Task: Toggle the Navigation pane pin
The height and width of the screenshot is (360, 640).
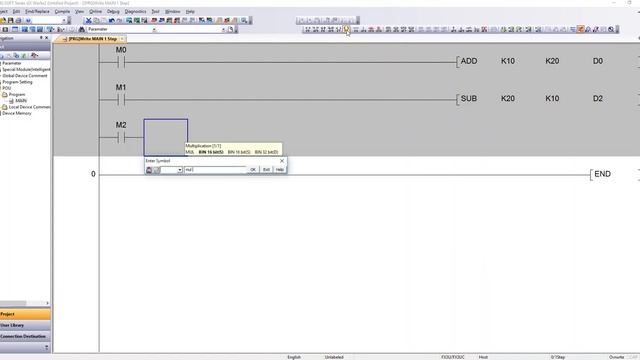Action: click(x=41, y=38)
